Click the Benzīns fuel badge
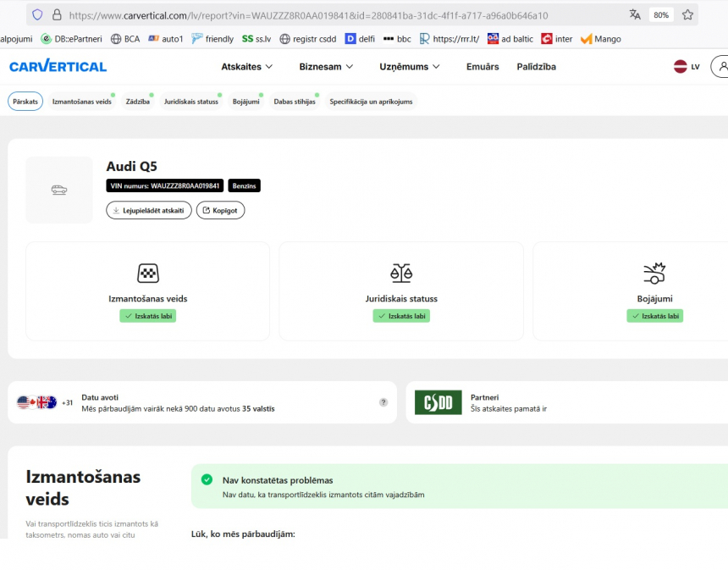This screenshot has height=570, width=728. click(244, 185)
